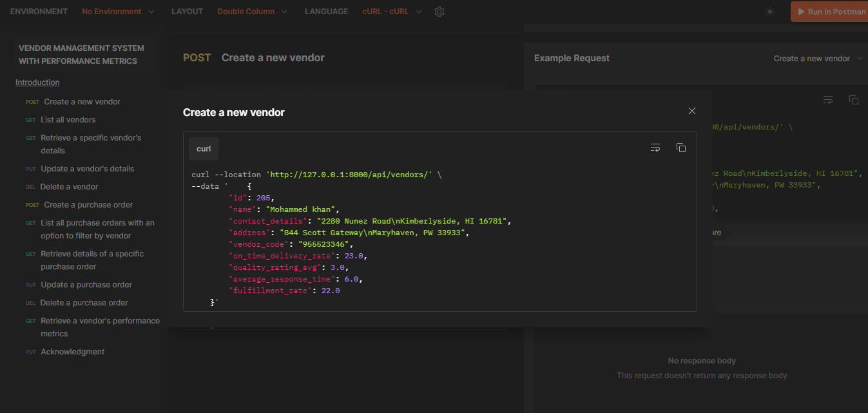This screenshot has width=868, height=413.
Task: Open Delete a purchase order request
Action: [x=84, y=303]
